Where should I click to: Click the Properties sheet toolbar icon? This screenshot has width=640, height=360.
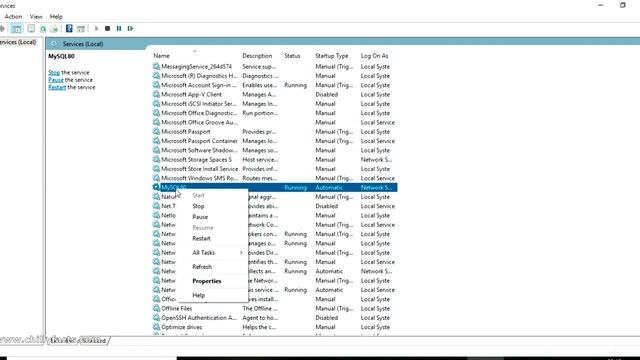(x=31, y=29)
